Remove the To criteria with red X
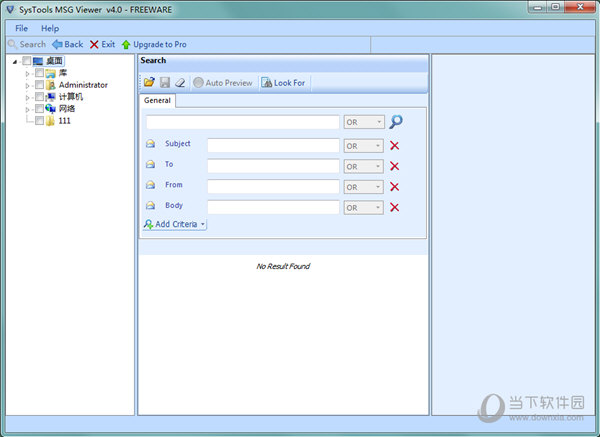The width and height of the screenshot is (600, 437). pyautogui.click(x=394, y=166)
